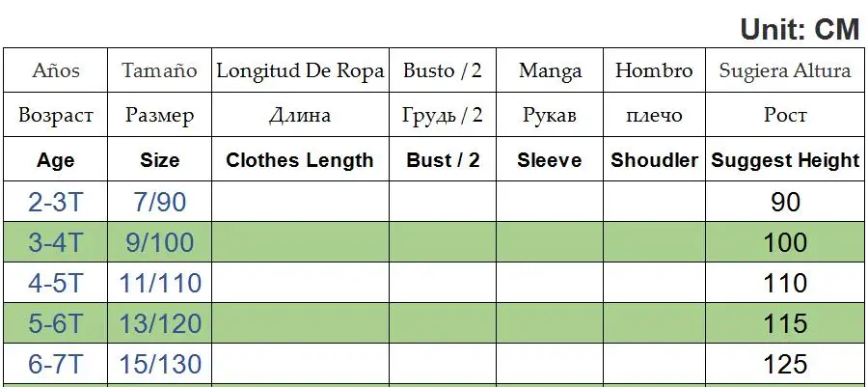Screen dimensions: 868x387
Task: Select the suggested height value "125"
Action: pos(785,365)
